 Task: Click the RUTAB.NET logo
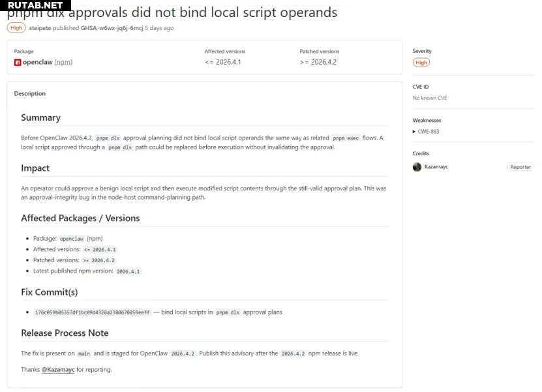(x=35, y=5)
